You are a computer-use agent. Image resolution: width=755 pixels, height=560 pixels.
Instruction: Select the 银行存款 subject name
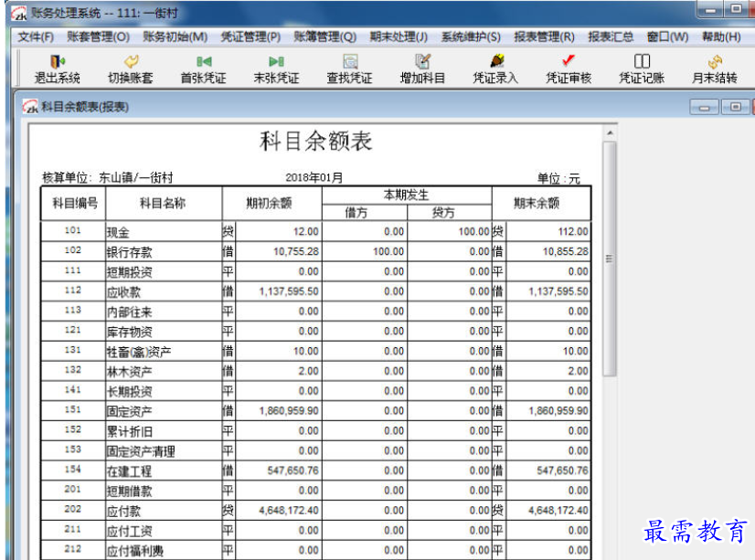130,252
